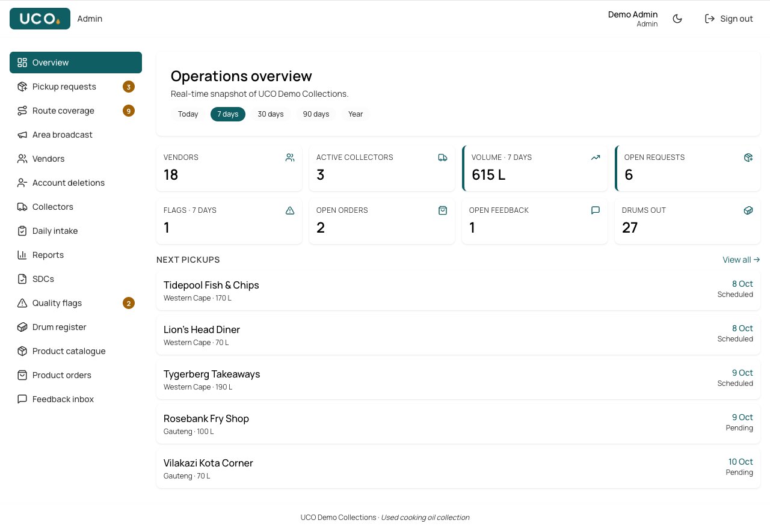This screenshot has height=532, width=770.
Task: Click the Quality flags warning icon
Action: pyautogui.click(x=22, y=303)
